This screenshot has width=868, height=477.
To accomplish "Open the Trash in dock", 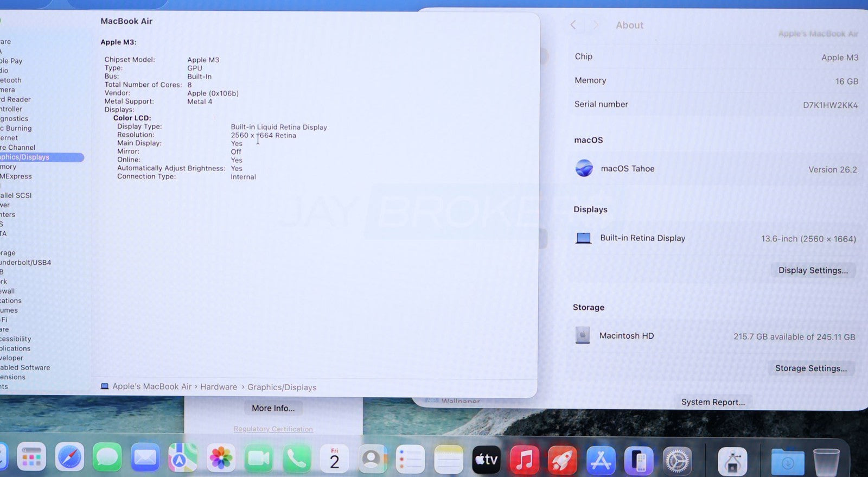I will click(826, 462).
